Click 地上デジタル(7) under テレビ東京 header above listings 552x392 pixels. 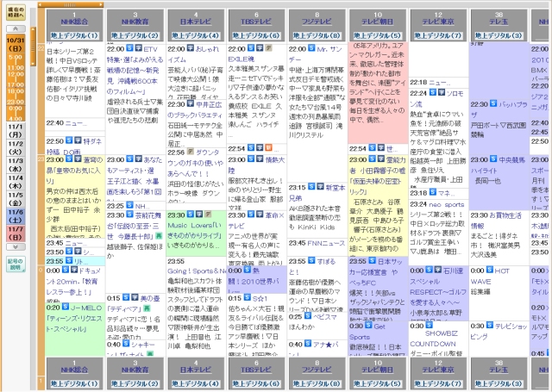coord(438,35)
